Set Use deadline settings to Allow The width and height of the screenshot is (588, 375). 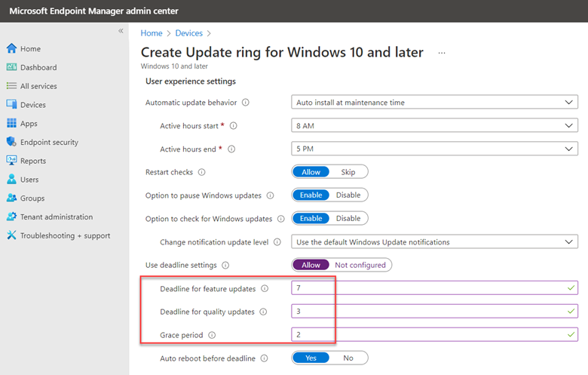click(311, 265)
